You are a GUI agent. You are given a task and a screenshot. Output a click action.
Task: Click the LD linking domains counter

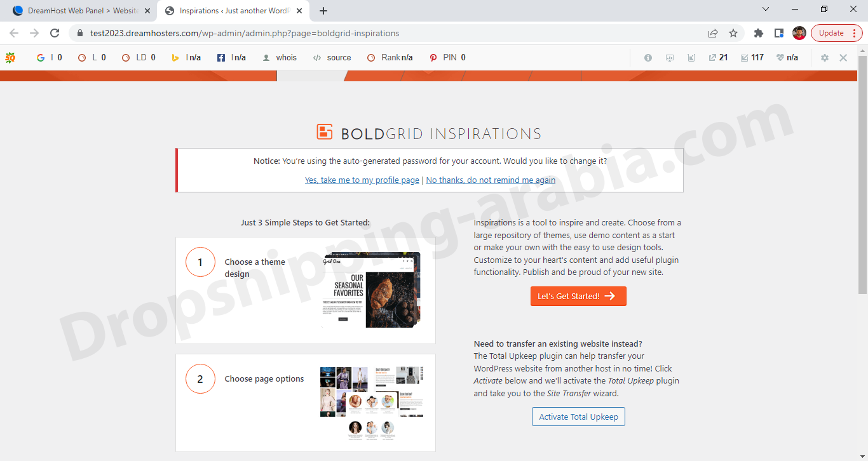tap(138, 58)
